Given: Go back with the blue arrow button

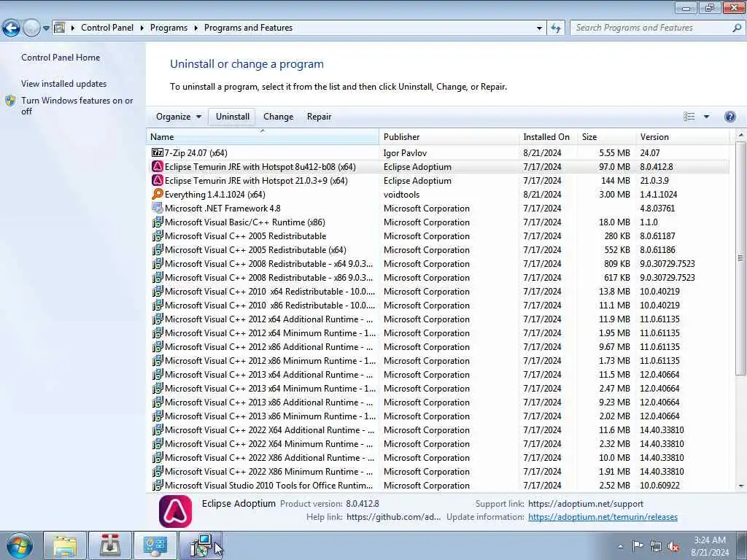Looking at the screenshot, I should (x=11, y=28).
